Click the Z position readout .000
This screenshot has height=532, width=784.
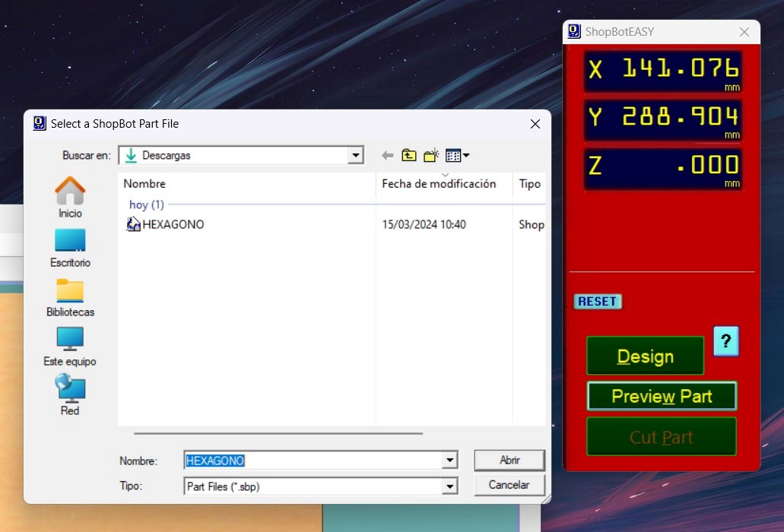[662, 169]
